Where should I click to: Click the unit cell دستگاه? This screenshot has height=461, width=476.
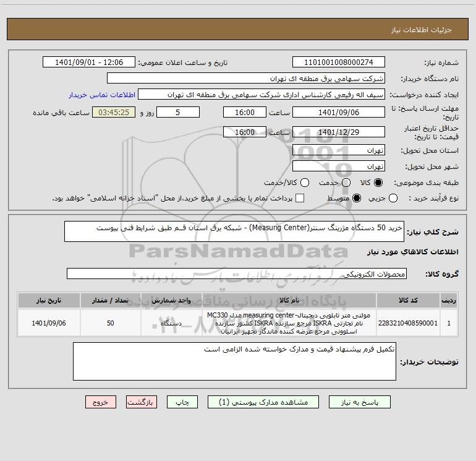coord(171,323)
